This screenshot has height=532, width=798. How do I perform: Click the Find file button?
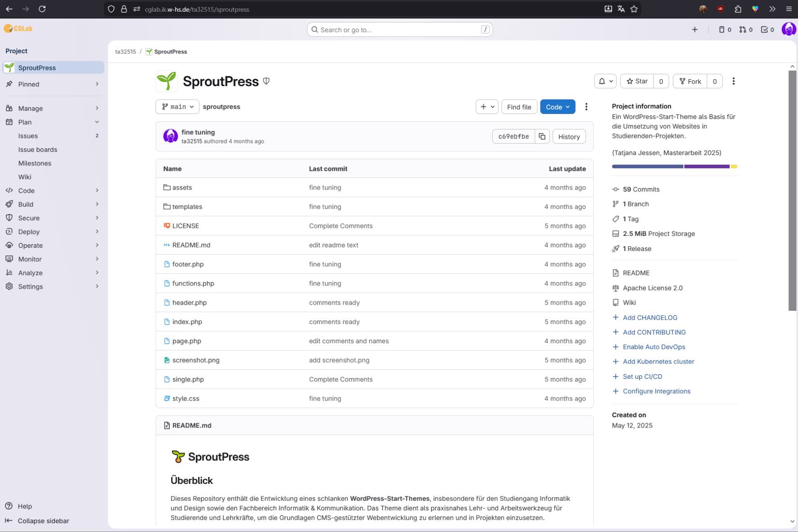(519, 107)
